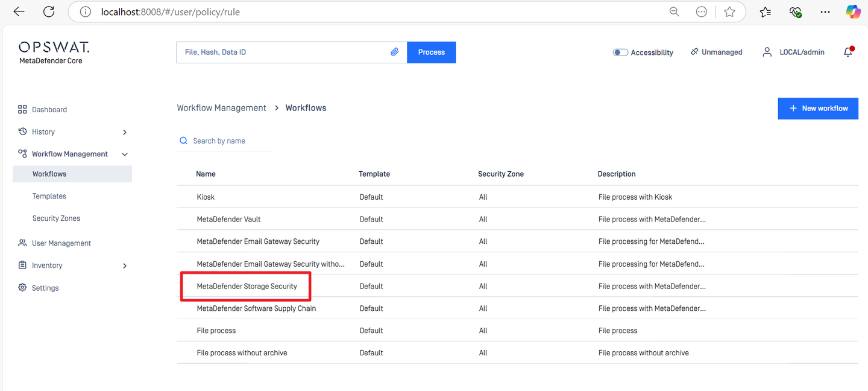The width and height of the screenshot is (868, 391).
Task: Open the MetaDefender Vault workflow
Action: click(228, 220)
